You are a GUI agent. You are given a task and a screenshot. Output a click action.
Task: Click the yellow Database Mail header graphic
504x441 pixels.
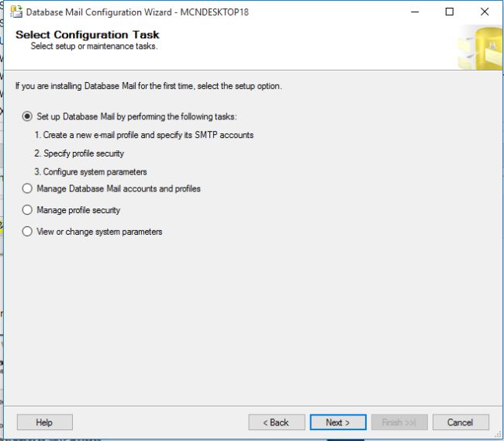(x=478, y=48)
